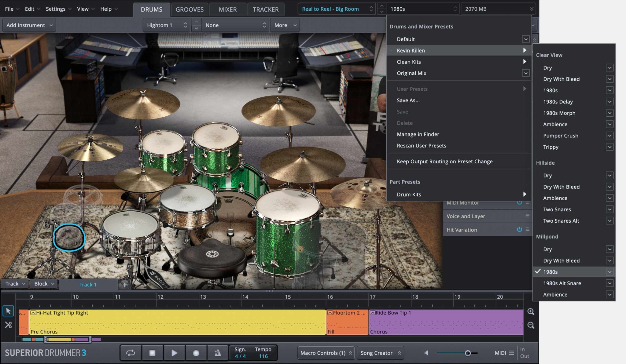Image resolution: width=626 pixels, height=364 pixels.
Task: Select the scissors cut tool
Action: 8,325
